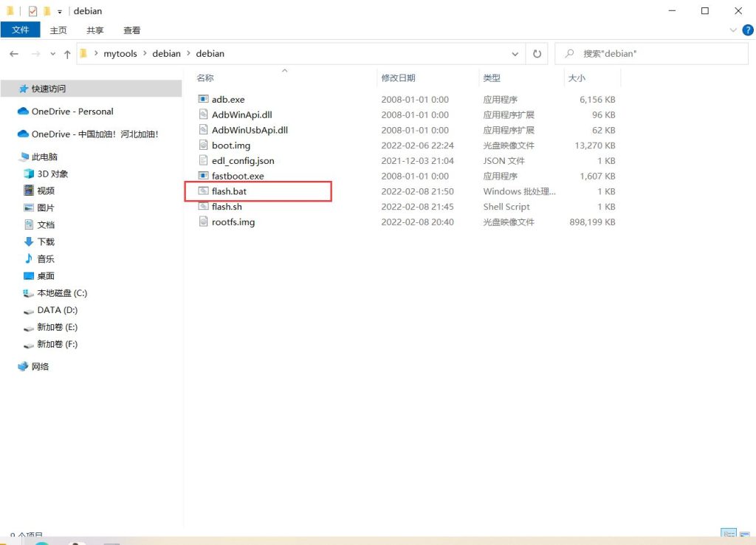The image size is (756, 545).
Task: Select 此电脑 in the navigation pane
Action: coord(38,157)
